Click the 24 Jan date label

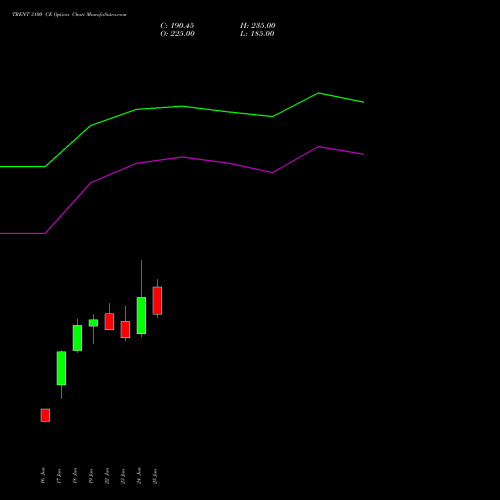coord(139,476)
